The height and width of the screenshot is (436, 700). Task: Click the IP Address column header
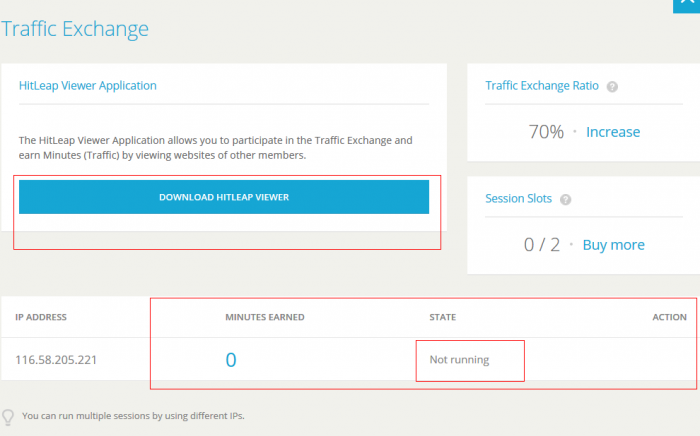click(41, 317)
